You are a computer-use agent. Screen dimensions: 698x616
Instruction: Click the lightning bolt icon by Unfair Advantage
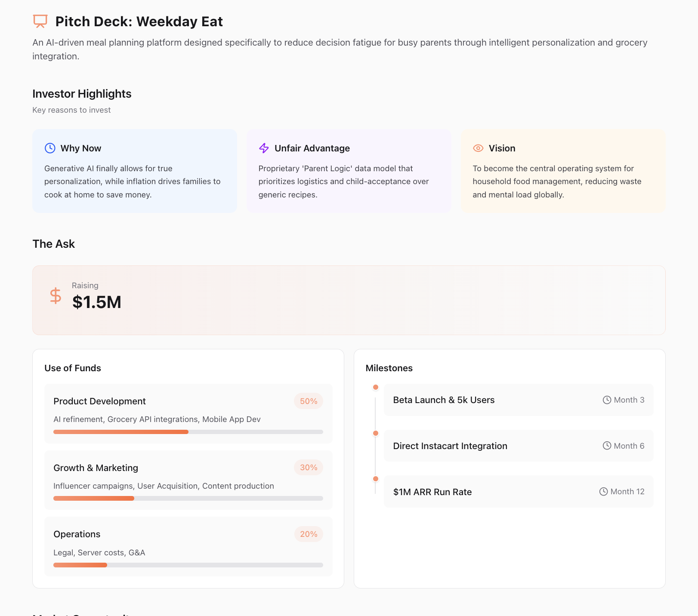tap(264, 148)
